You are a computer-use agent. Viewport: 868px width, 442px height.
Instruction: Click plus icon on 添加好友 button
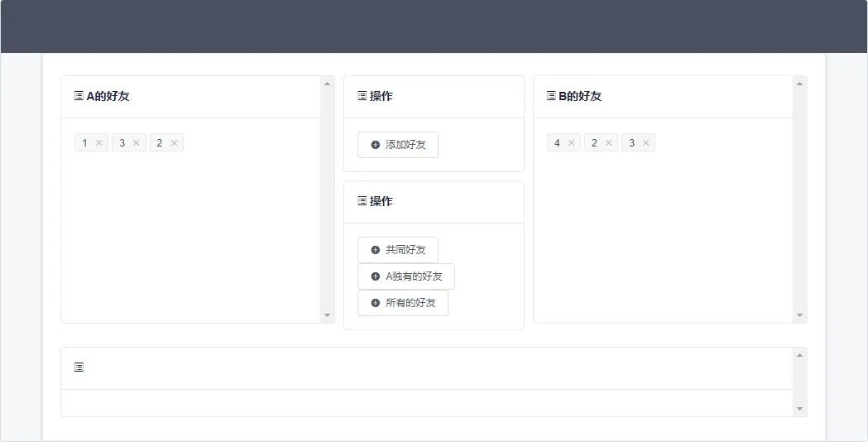tap(376, 145)
